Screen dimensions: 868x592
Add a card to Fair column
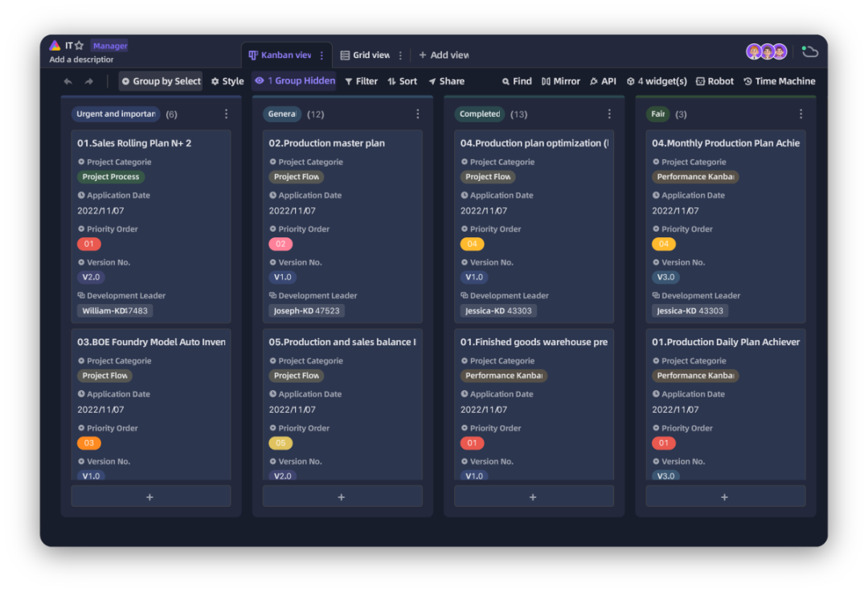pyautogui.click(x=725, y=497)
